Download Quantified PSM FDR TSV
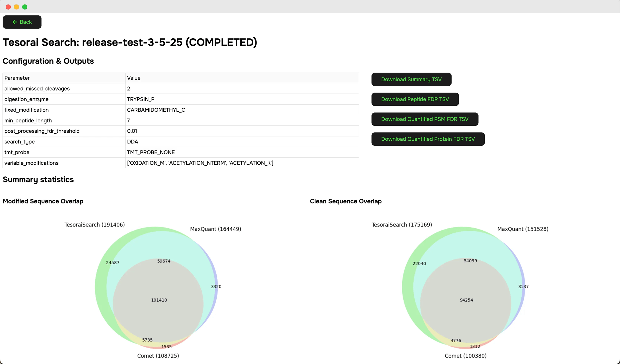The image size is (620, 364). click(425, 119)
